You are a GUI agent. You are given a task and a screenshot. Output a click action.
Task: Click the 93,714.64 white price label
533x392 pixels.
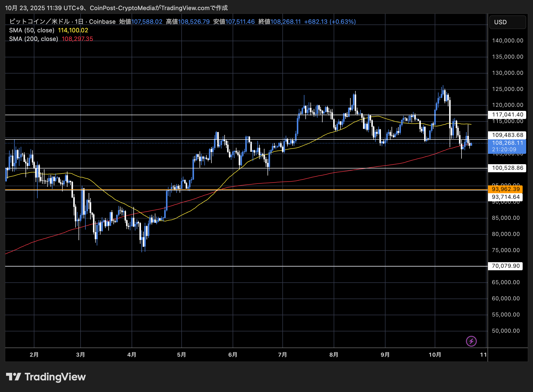tap(505, 197)
